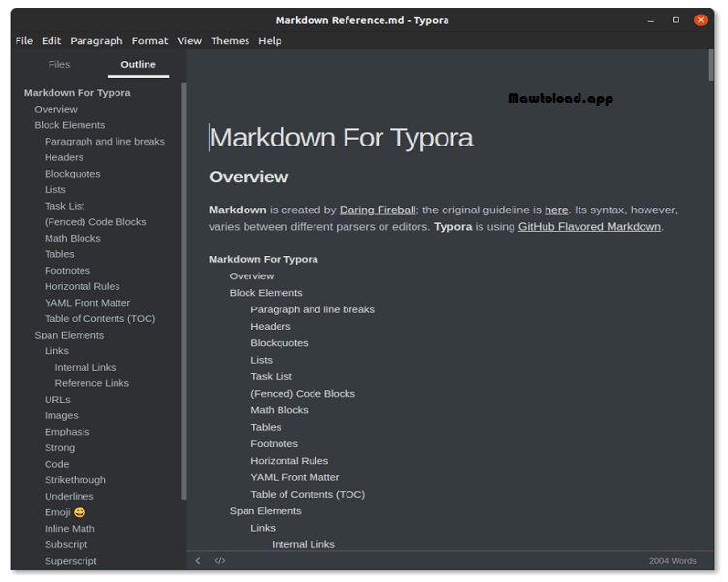Viewport: 728px width, 582px height.
Task: Switch to the Files tab
Action: click(59, 65)
